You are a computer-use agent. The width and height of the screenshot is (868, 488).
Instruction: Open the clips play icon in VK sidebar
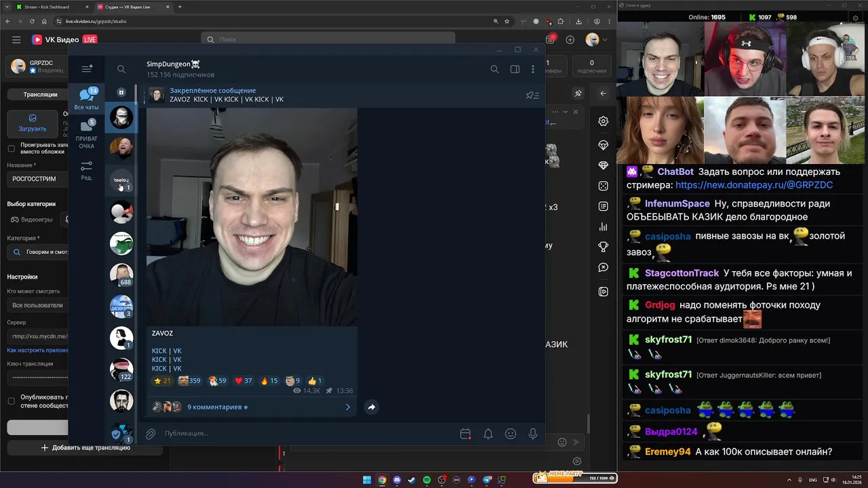pos(603,292)
